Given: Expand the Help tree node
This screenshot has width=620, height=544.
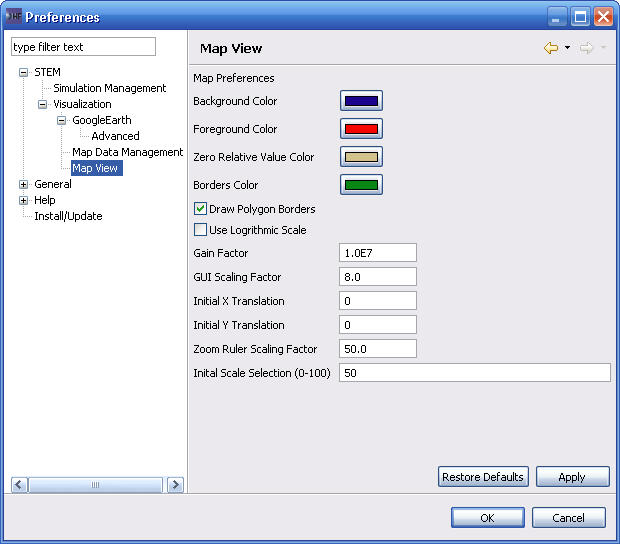Looking at the screenshot, I should (24, 200).
